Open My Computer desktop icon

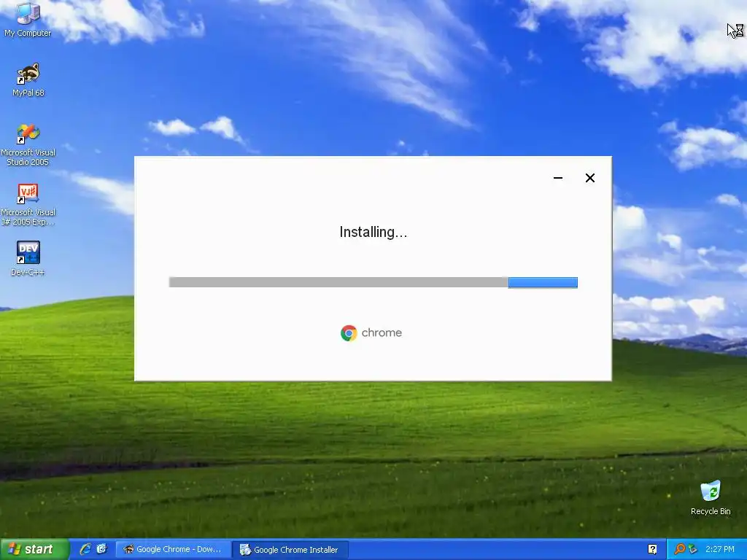28,19
